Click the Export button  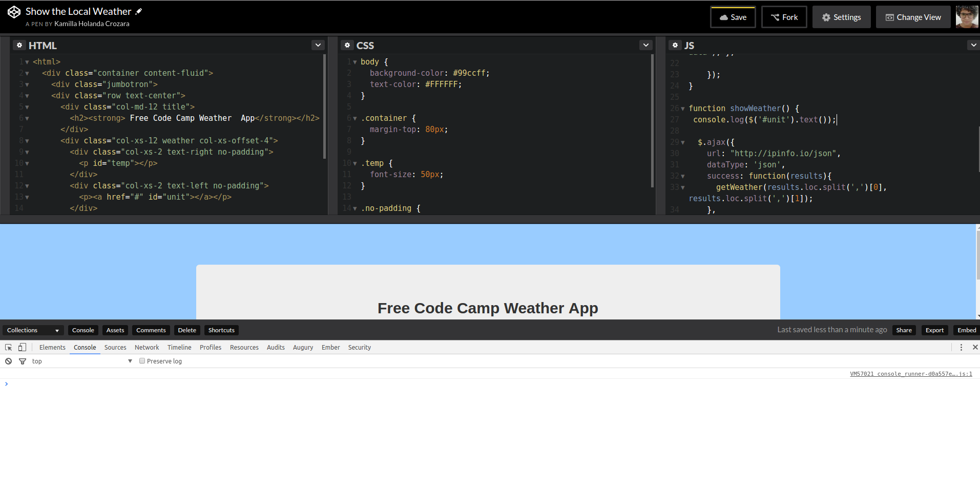click(935, 330)
